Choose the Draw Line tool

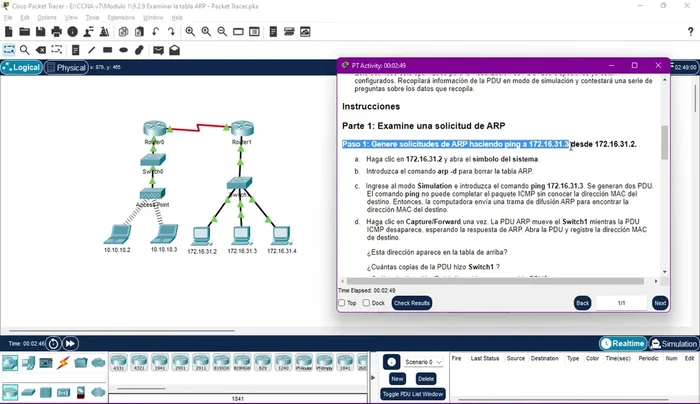click(92, 50)
